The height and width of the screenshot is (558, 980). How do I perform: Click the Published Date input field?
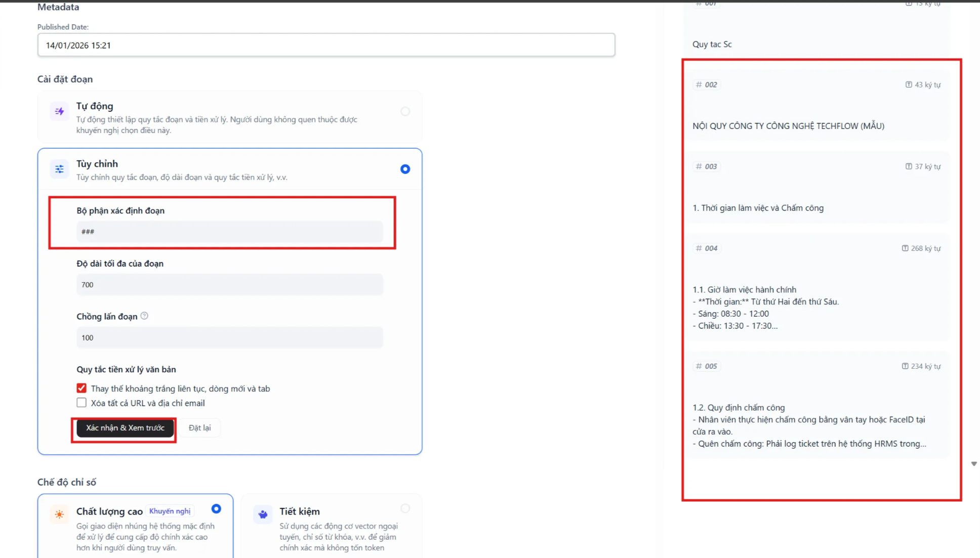(x=326, y=45)
